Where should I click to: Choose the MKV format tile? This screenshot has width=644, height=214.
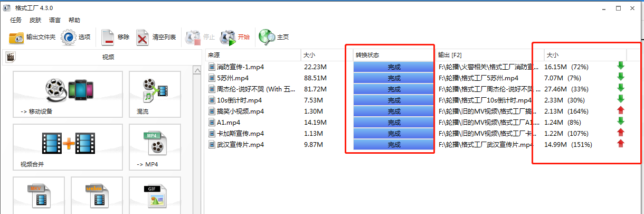click(39, 196)
